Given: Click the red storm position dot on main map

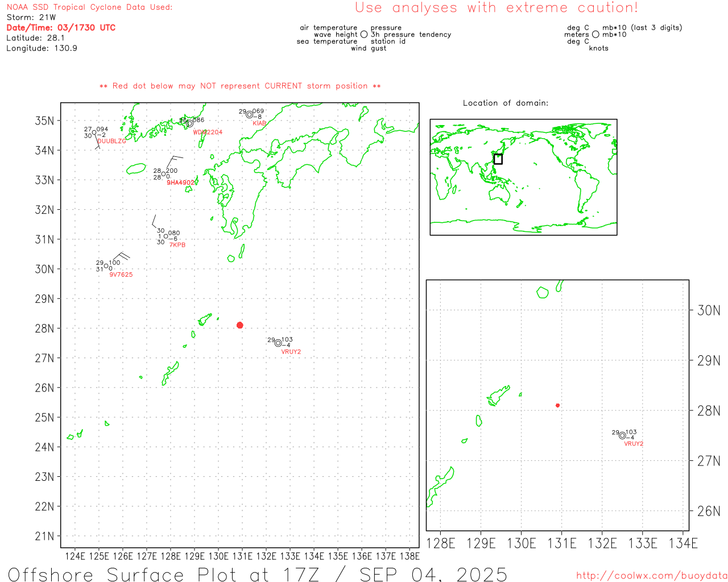Looking at the screenshot, I should (240, 325).
